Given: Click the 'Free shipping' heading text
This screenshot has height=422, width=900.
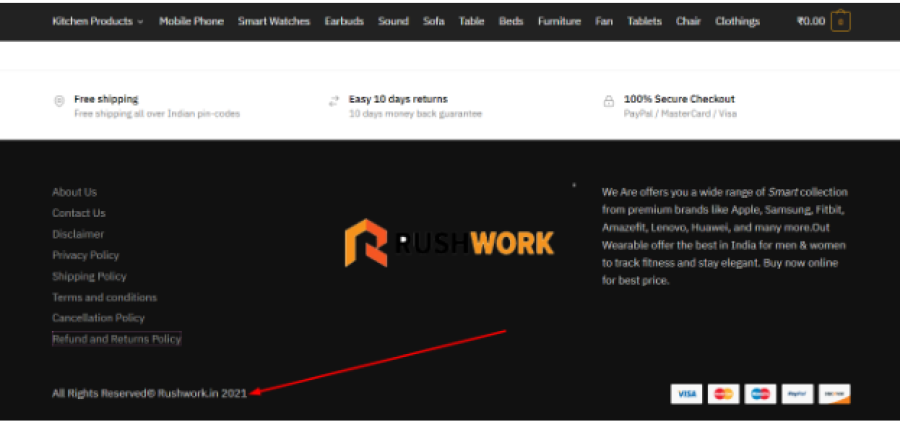Looking at the screenshot, I should pyautogui.click(x=106, y=99).
